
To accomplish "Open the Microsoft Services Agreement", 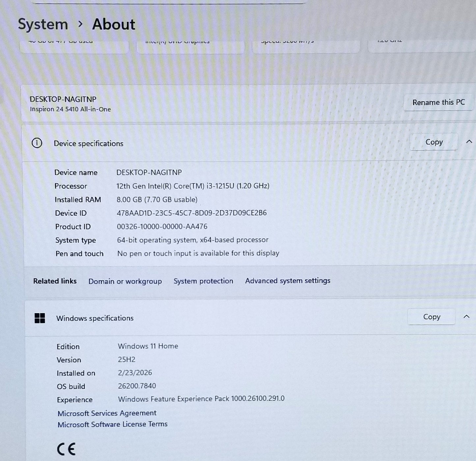I will (107, 413).
